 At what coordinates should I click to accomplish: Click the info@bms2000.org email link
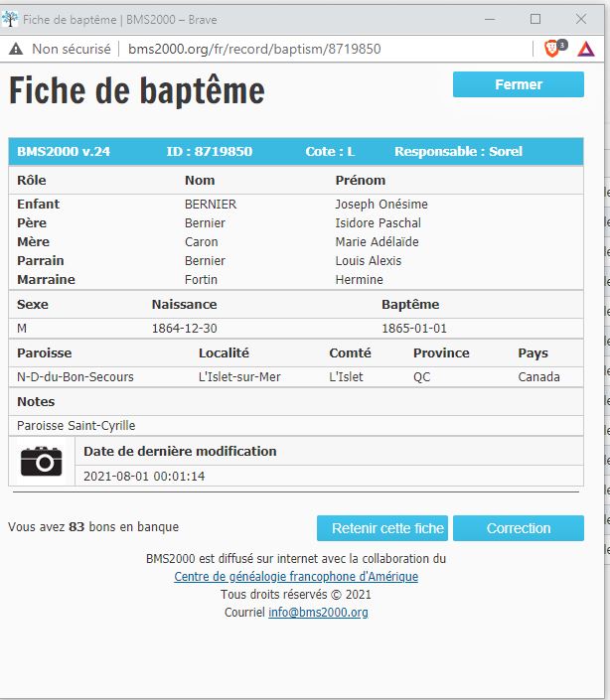318,612
